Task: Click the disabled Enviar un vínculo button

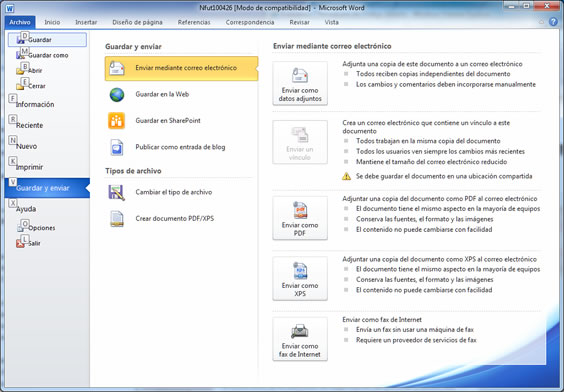Action: pos(300,142)
